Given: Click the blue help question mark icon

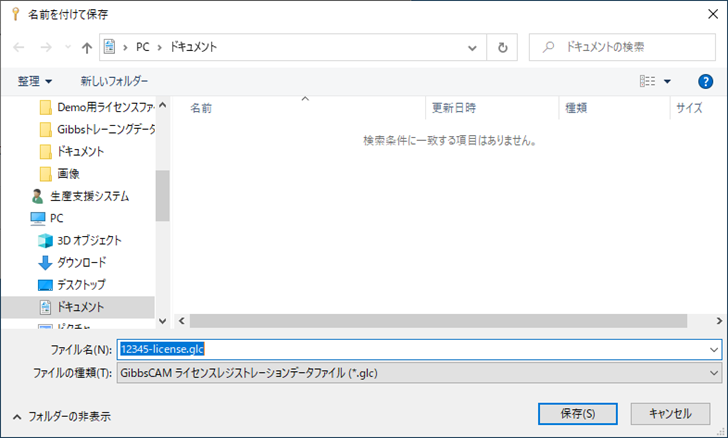Looking at the screenshot, I should [705, 81].
